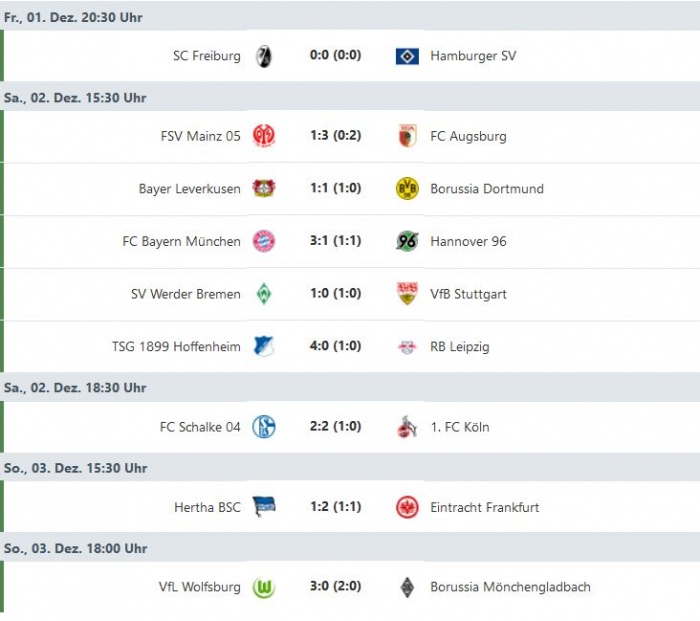Click the VfL Wolfsburg green logo
The image size is (700, 621).
264,587
